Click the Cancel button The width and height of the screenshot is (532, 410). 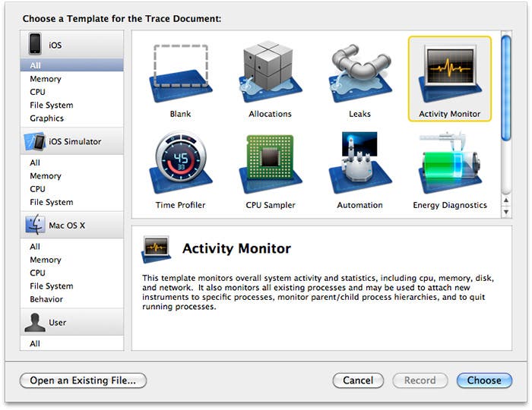pyautogui.click(x=358, y=380)
